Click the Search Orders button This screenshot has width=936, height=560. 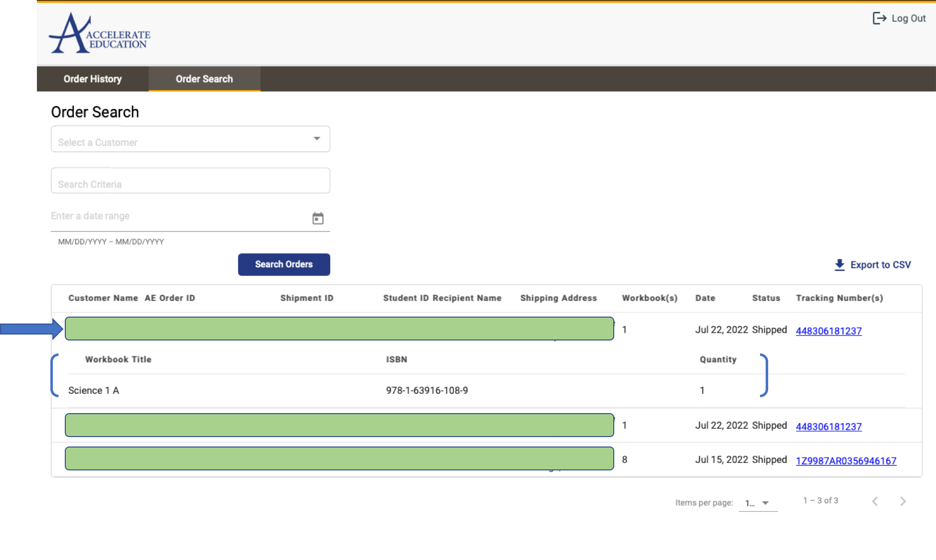[x=284, y=264]
